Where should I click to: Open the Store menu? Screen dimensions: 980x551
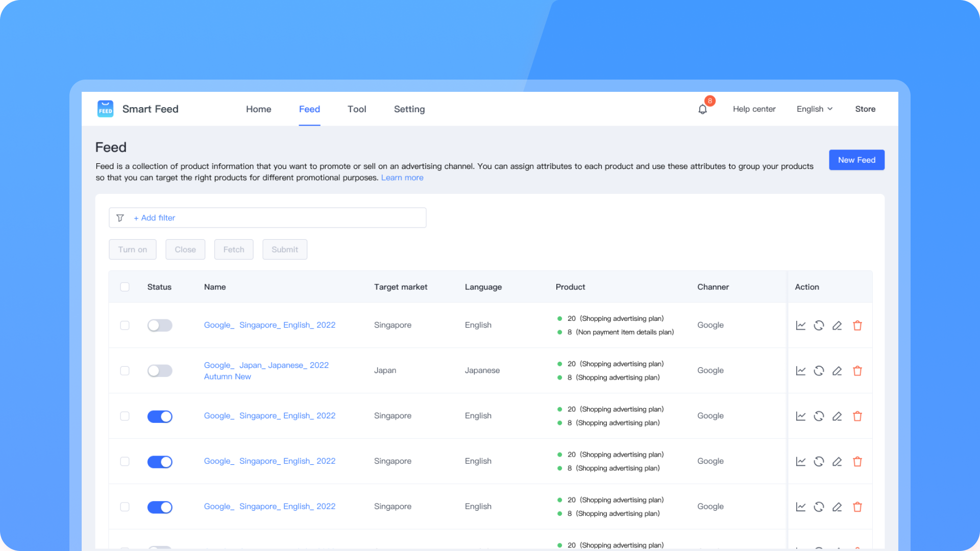tap(865, 109)
